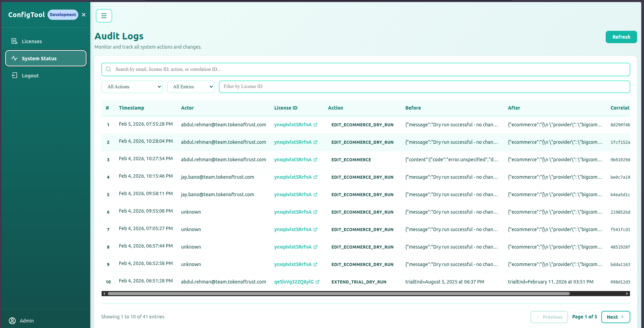This screenshot has width=644, height=328.
Task: Click the horizontal table scrollbar
Action: [x=339, y=293]
